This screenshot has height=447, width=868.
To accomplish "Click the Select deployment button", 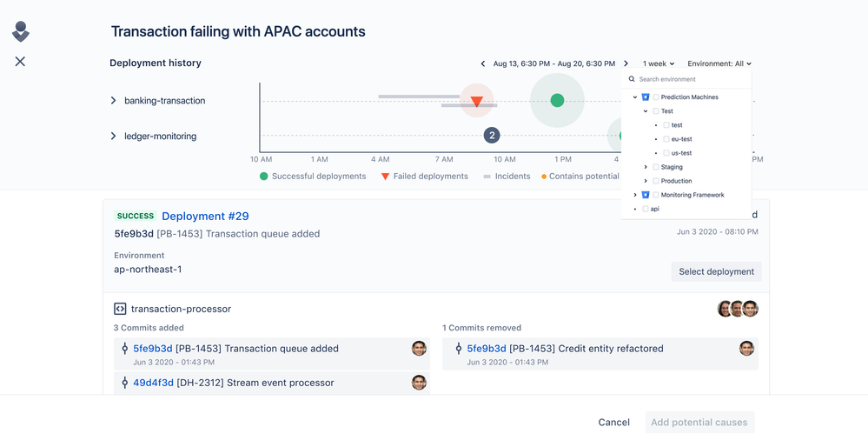I will coord(716,271).
